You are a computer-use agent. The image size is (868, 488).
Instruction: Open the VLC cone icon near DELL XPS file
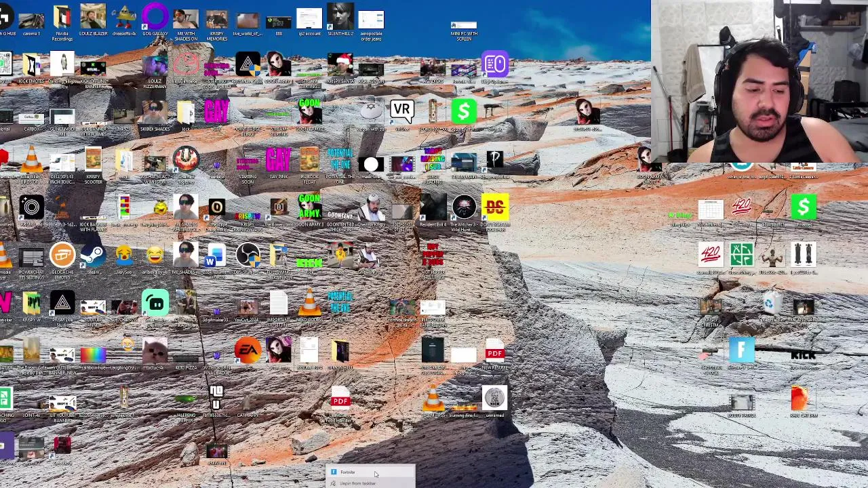pyautogui.click(x=31, y=160)
